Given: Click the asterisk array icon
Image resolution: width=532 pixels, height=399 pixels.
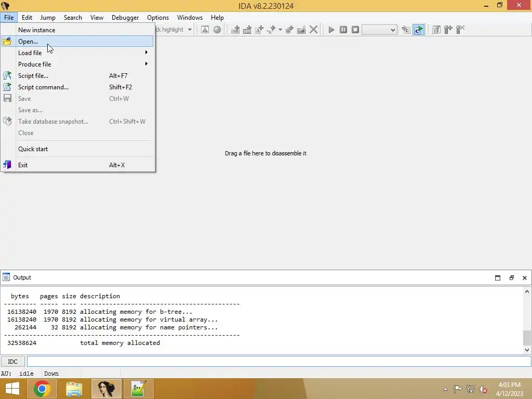Looking at the screenshot, I should (289, 30).
